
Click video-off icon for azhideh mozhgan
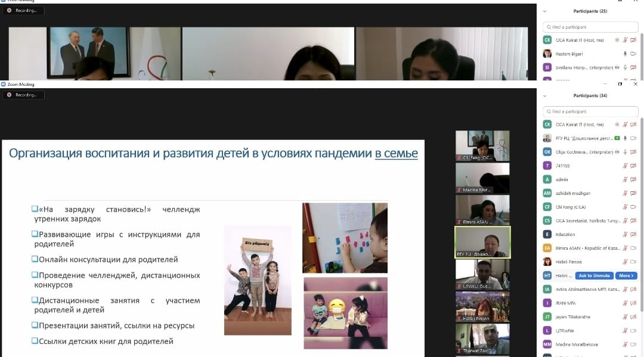(x=633, y=193)
